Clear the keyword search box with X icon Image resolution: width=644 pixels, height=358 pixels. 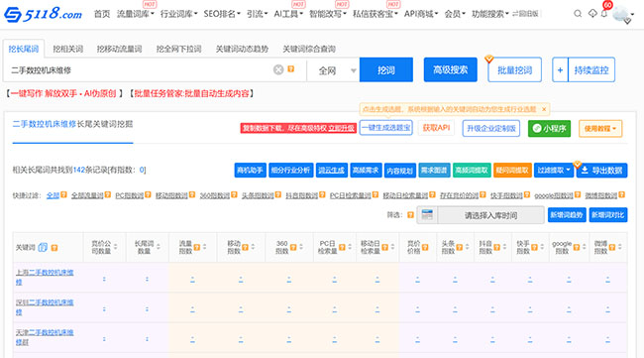point(278,69)
